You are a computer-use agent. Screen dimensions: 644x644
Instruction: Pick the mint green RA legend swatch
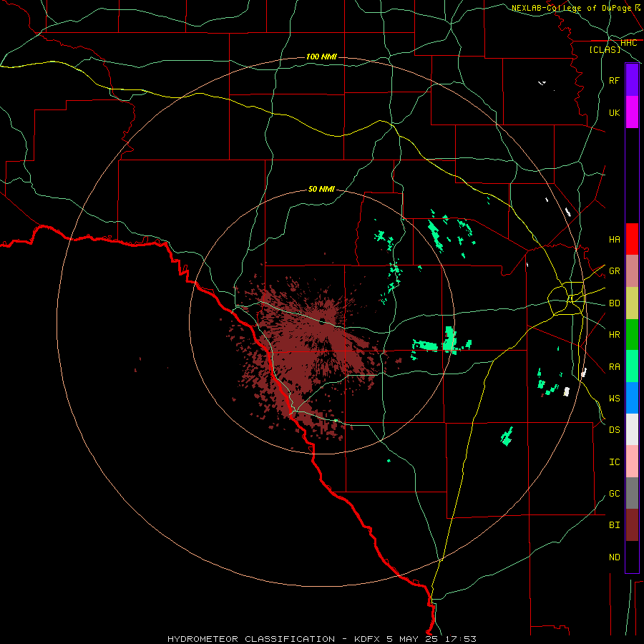tap(632, 366)
